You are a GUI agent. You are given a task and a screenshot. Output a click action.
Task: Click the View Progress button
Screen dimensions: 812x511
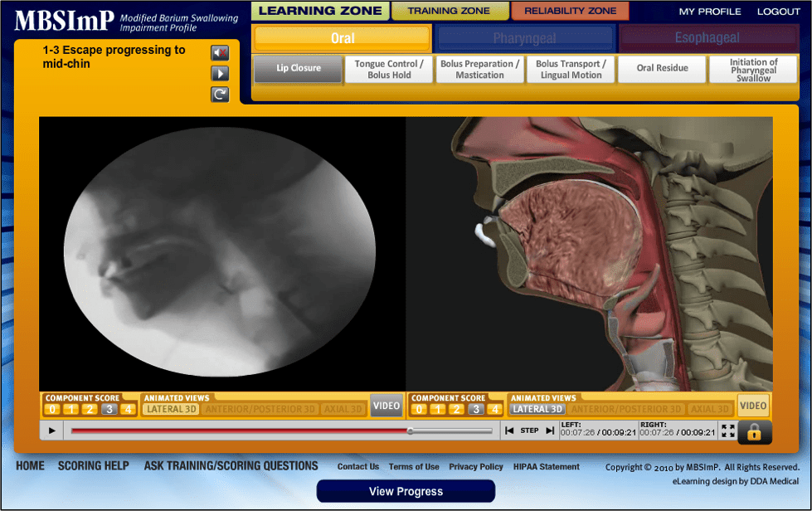(406, 491)
